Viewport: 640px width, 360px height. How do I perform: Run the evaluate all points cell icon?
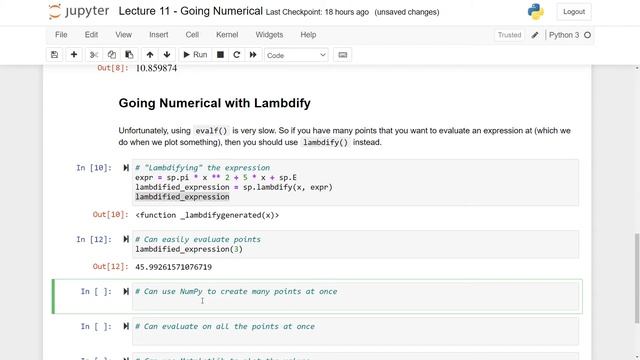tap(126, 326)
